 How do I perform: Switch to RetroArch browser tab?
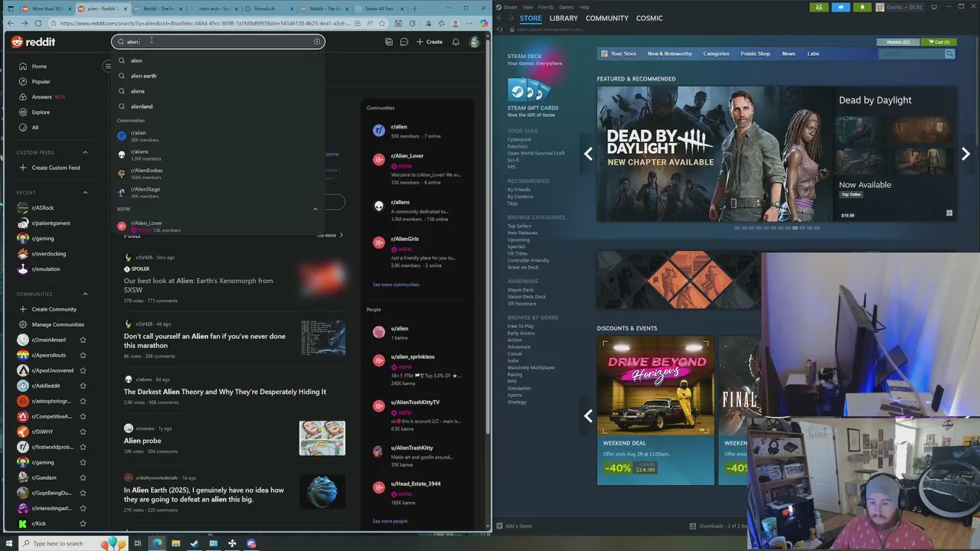click(x=269, y=9)
